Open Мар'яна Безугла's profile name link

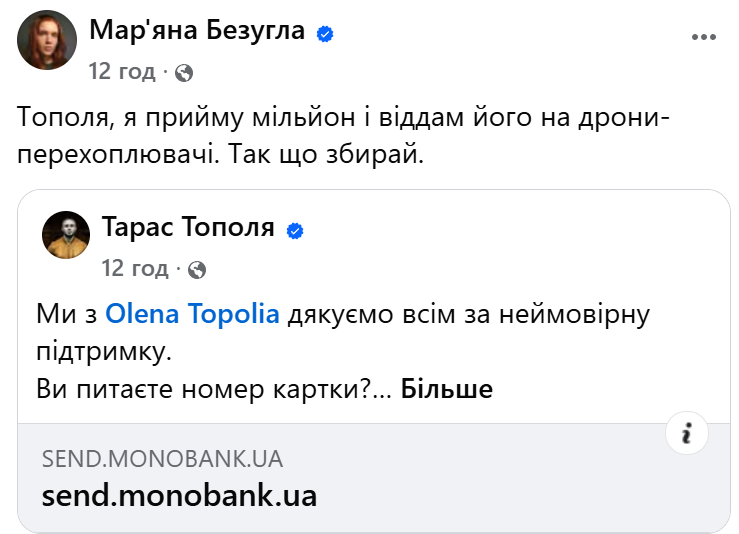click(x=197, y=31)
